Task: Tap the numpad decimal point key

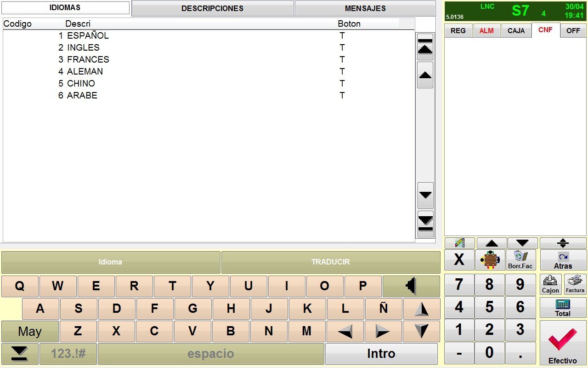Action: (x=520, y=353)
